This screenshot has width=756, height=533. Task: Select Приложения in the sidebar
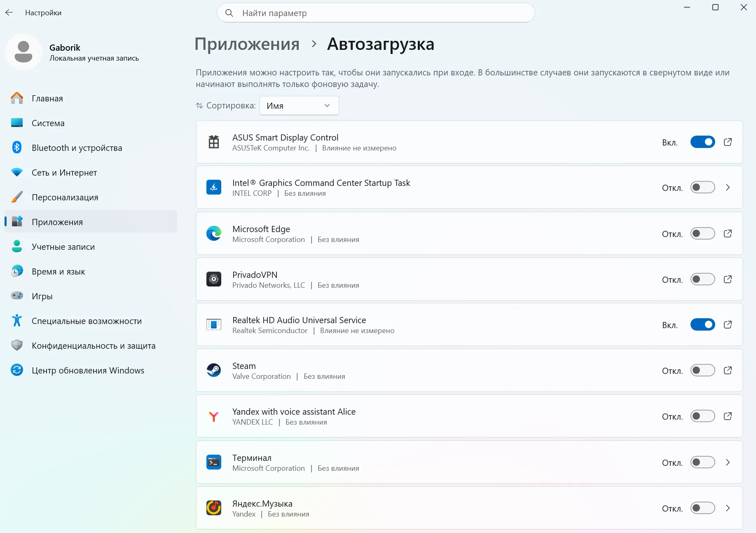91,222
